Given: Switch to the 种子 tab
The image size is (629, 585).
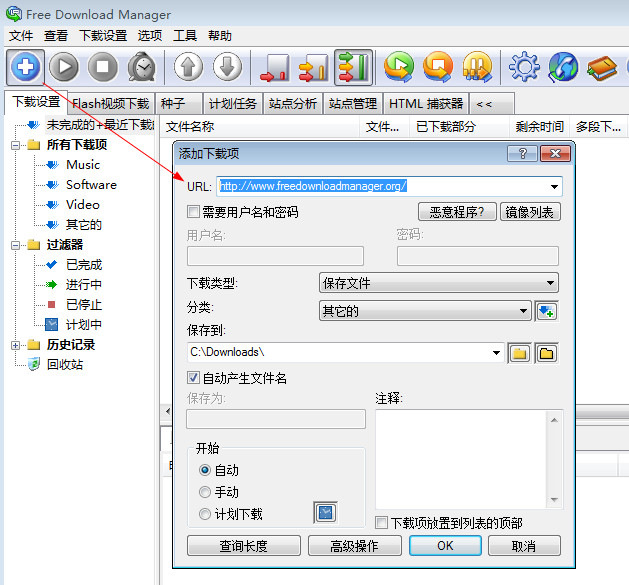Looking at the screenshot, I should (179, 104).
